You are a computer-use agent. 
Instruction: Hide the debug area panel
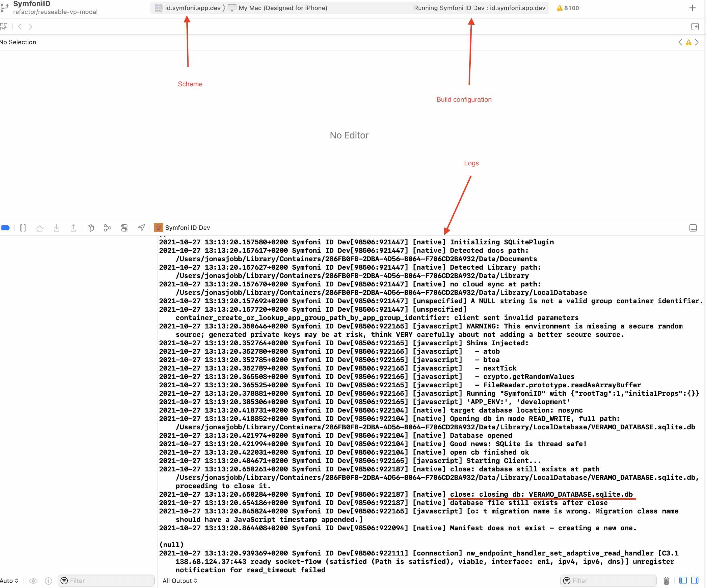pos(693,228)
